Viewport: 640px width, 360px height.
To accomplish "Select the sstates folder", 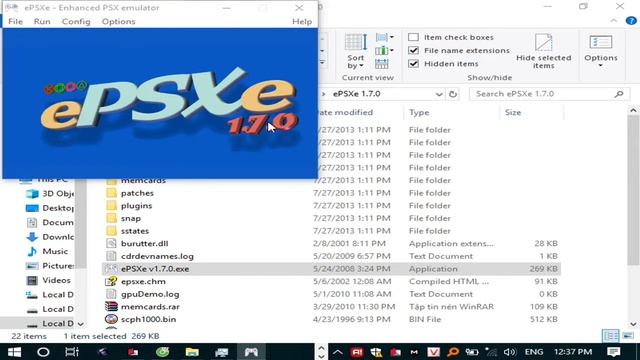I will 135,231.
